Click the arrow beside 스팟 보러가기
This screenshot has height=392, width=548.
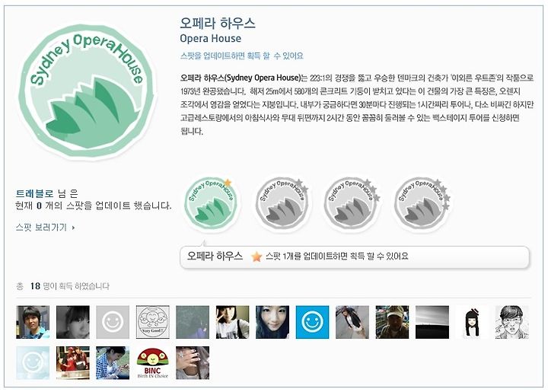[73, 228]
